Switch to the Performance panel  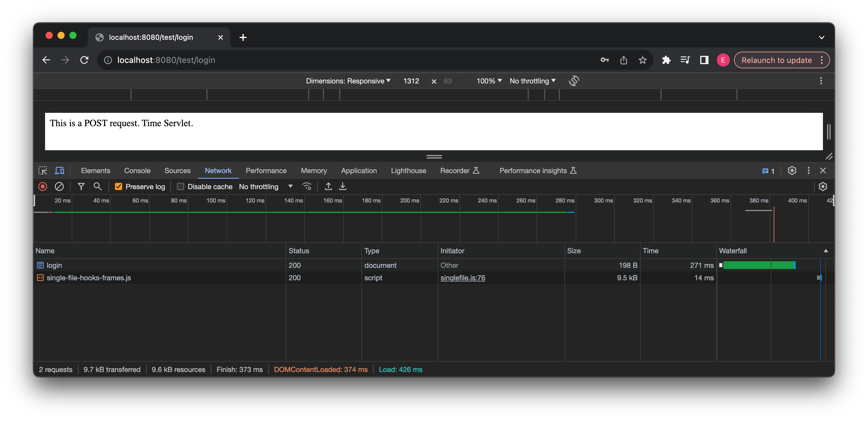(x=266, y=170)
